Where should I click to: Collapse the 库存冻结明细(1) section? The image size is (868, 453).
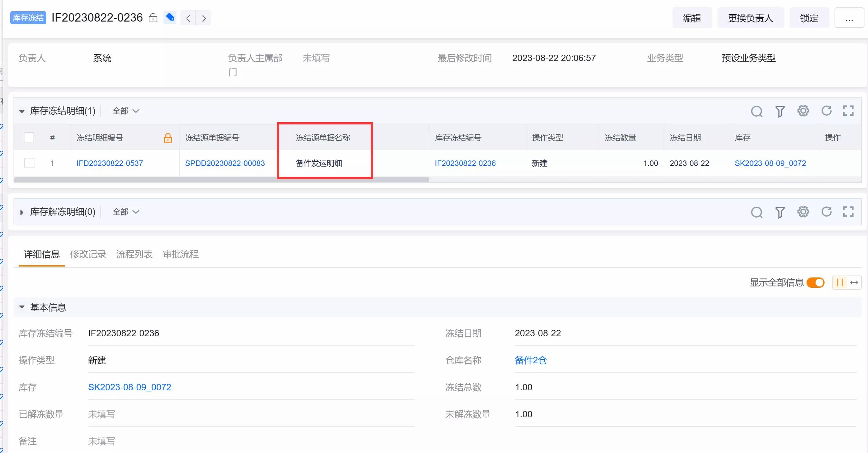(22, 111)
